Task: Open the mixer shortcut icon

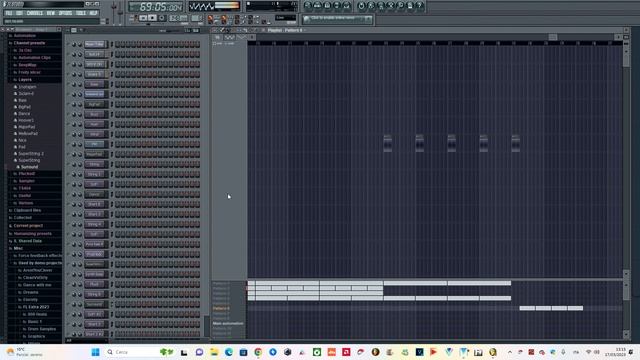Action: tap(347, 6)
